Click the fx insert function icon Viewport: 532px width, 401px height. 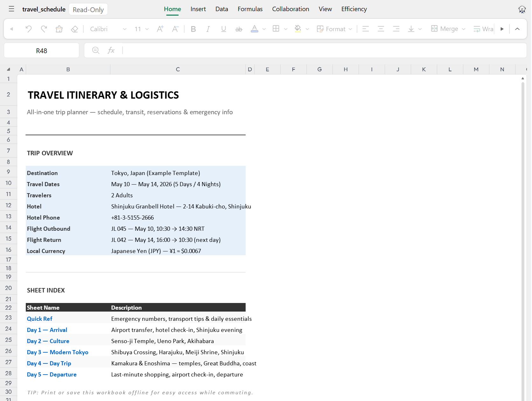click(x=111, y=50)
